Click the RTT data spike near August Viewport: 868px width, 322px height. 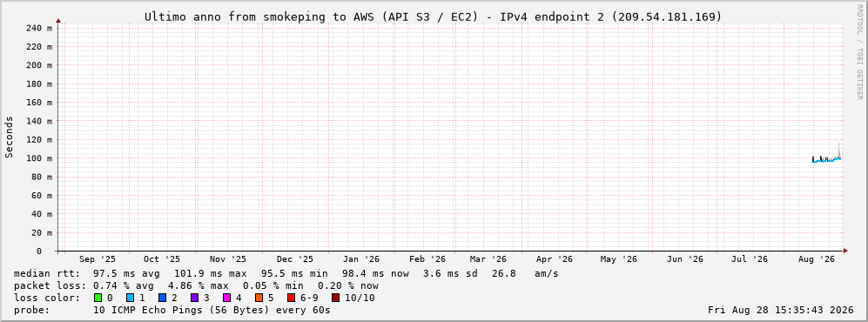pyautogui.click(x=838, y=151)
